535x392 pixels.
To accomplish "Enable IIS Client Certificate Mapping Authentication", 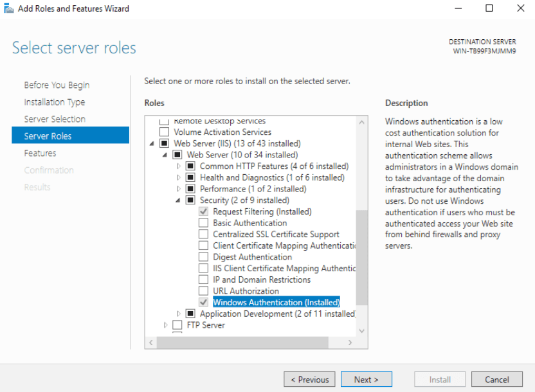I will pos(203,268).
